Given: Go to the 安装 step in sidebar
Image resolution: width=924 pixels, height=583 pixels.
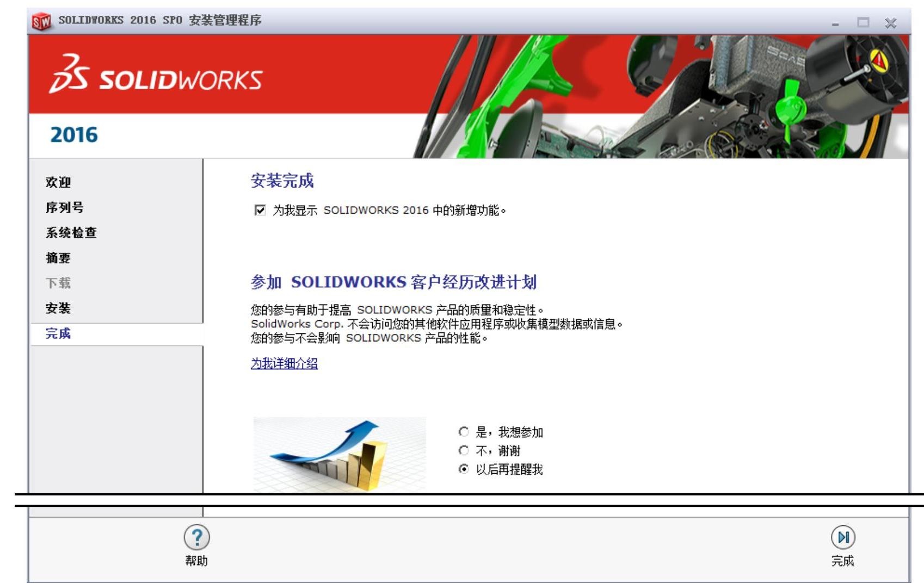Looking at the screenshot, I should coord(58,308).
